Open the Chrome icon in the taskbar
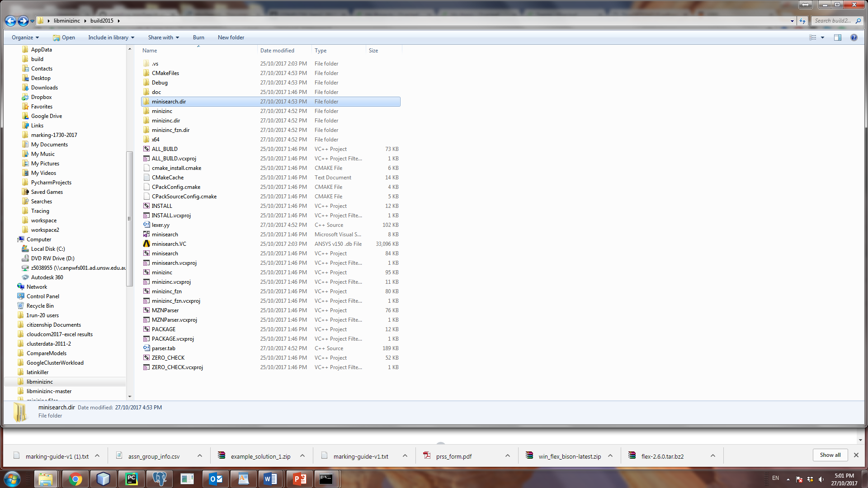This screenshot has height=488, width=868. [x=75, y=479]
